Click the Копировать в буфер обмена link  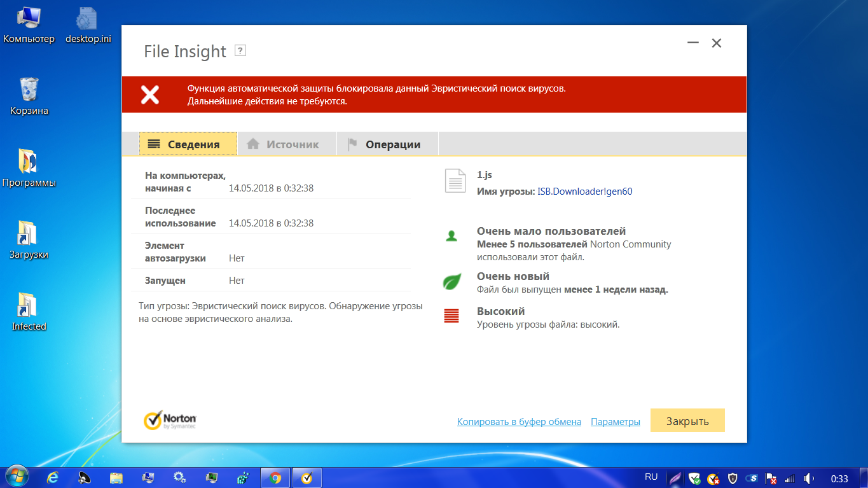tap(519, 422)
